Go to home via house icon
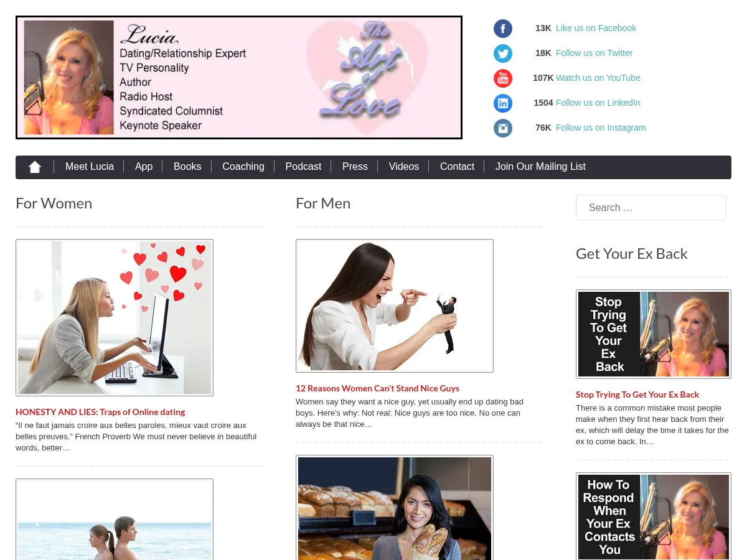 (x=35, y=167)
